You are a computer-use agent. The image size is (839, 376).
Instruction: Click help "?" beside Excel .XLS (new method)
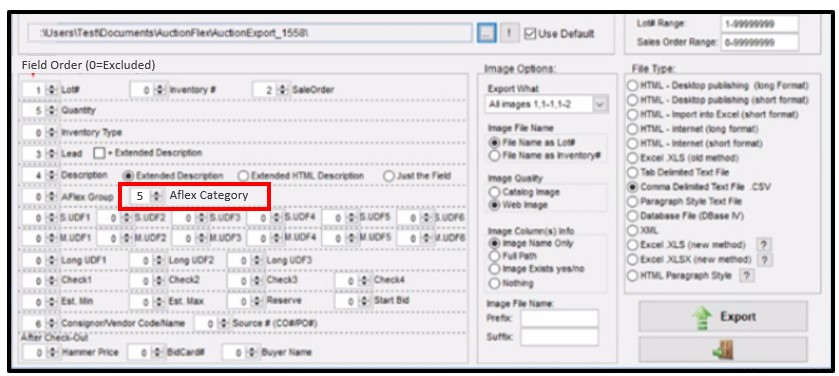[764, 245]
